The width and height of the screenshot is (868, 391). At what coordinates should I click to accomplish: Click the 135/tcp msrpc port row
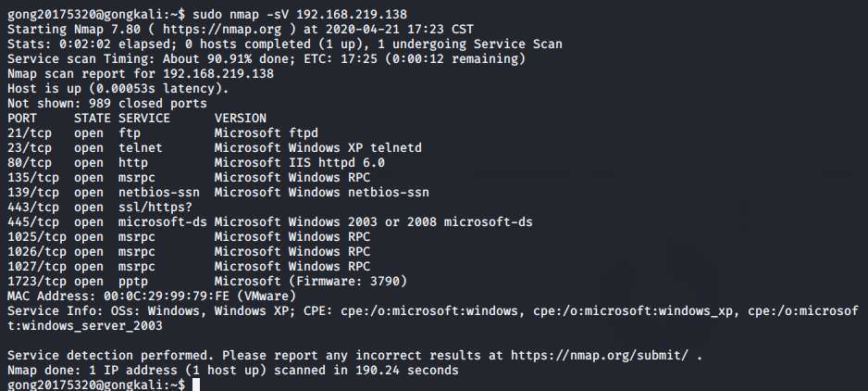pyautogui.click(x=189, y=178)
